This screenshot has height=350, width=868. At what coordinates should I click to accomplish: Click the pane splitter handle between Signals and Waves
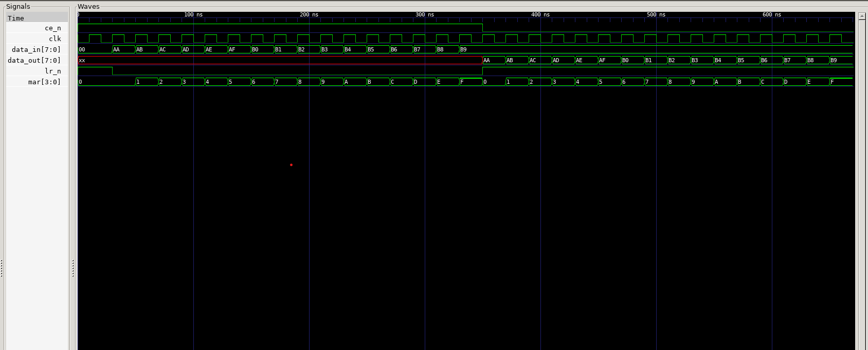(73, 268)
